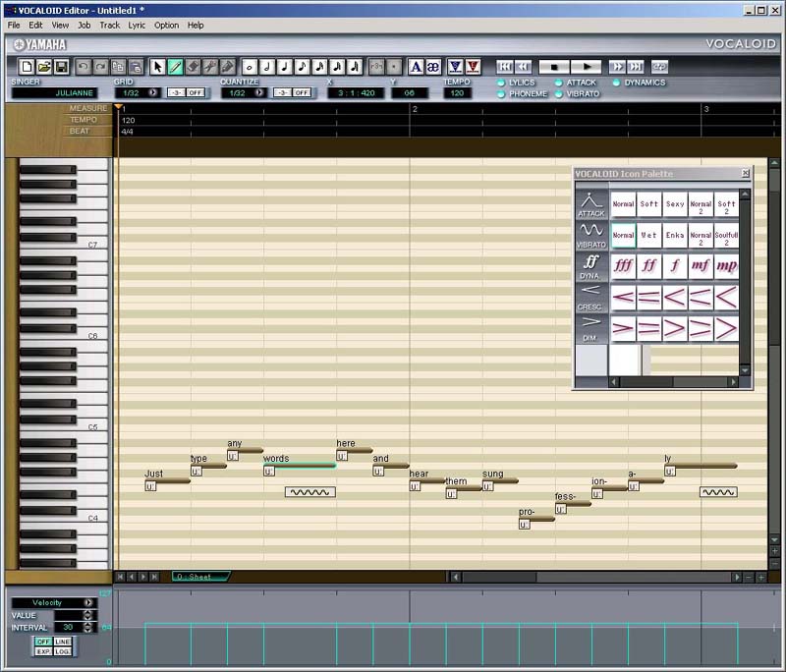The width and height of the screenshot is (786, 672).
Task: Click the blue V icon in the toolbar
Action: coord(455,66)
